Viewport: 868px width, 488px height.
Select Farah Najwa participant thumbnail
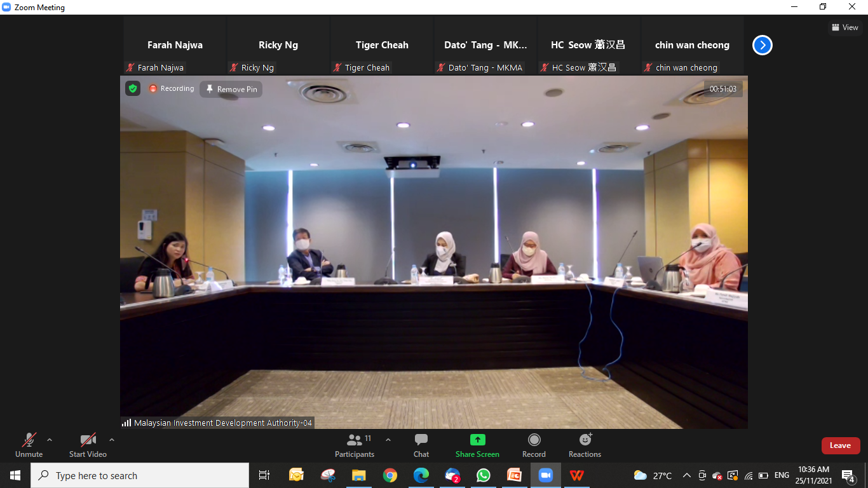tap(175, 45)
